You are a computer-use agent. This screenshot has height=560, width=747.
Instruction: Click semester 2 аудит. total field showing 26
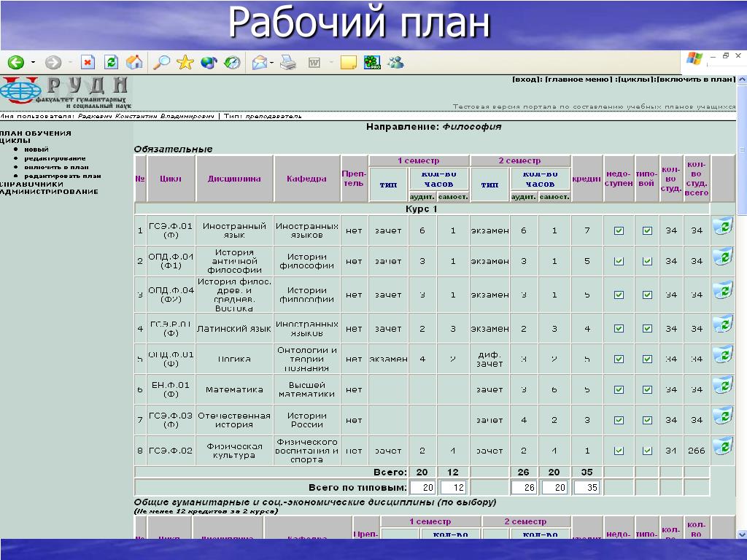524,488
